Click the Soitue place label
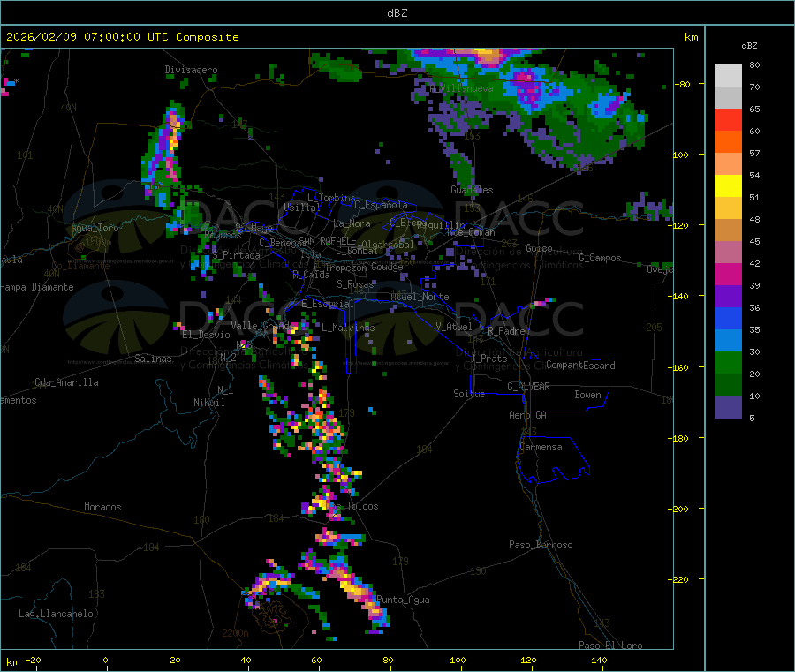795x672 pixels. coord(469,394)
